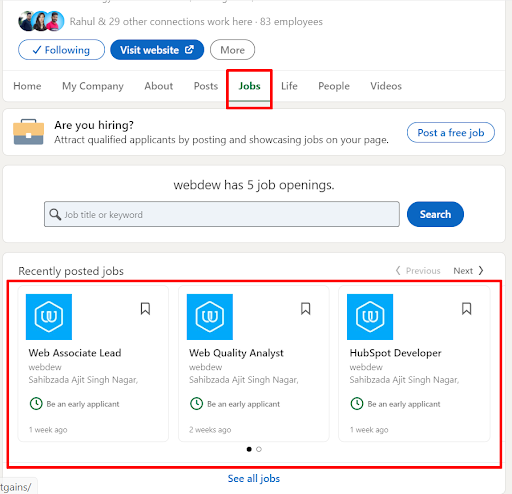Viewport: 512px width, 494px height.
Task: Click the briefcase hiring icon
Action: click(29, 132)
